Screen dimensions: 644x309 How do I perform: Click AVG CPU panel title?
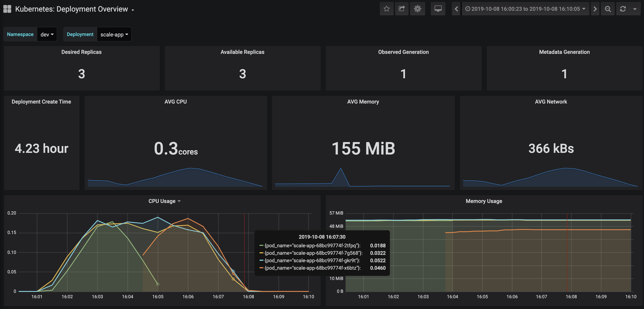coord(175,101)
